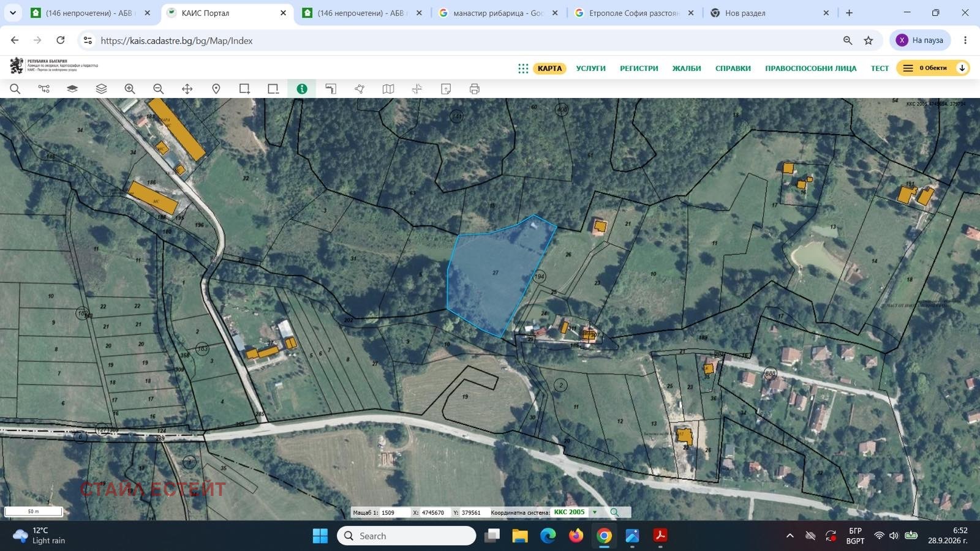Select the measure angle ruler tool
This screenshot has width=980, height=551.
click(331, 89)
